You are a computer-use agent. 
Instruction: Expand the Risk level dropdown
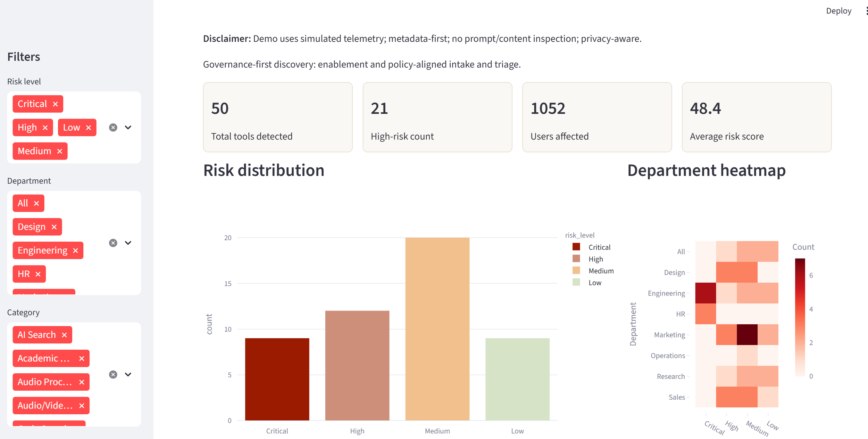click(x=128, y=128)
